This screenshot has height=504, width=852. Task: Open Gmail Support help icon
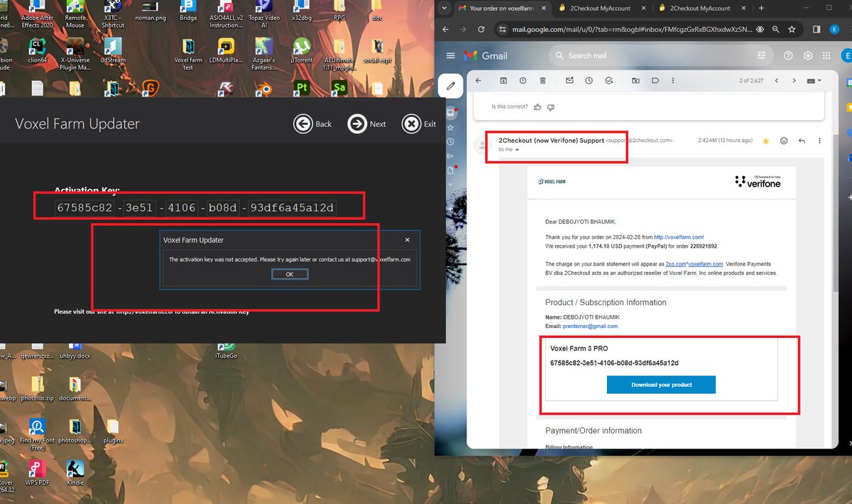point(788,55)
